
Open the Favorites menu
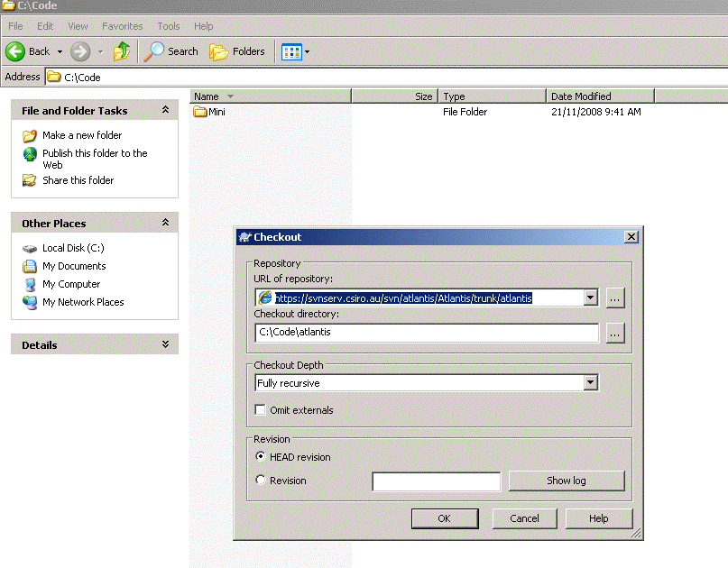tap(122, 26)
